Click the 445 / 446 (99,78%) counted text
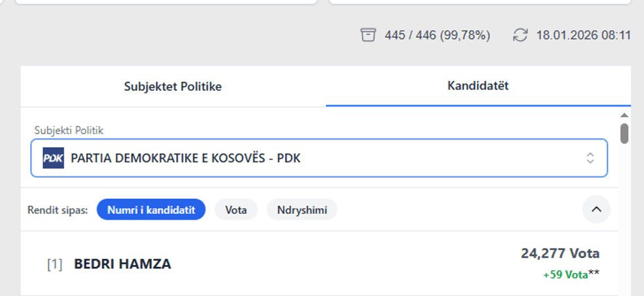The width and height of the screenshot is (644, 296). click(437, 36)
